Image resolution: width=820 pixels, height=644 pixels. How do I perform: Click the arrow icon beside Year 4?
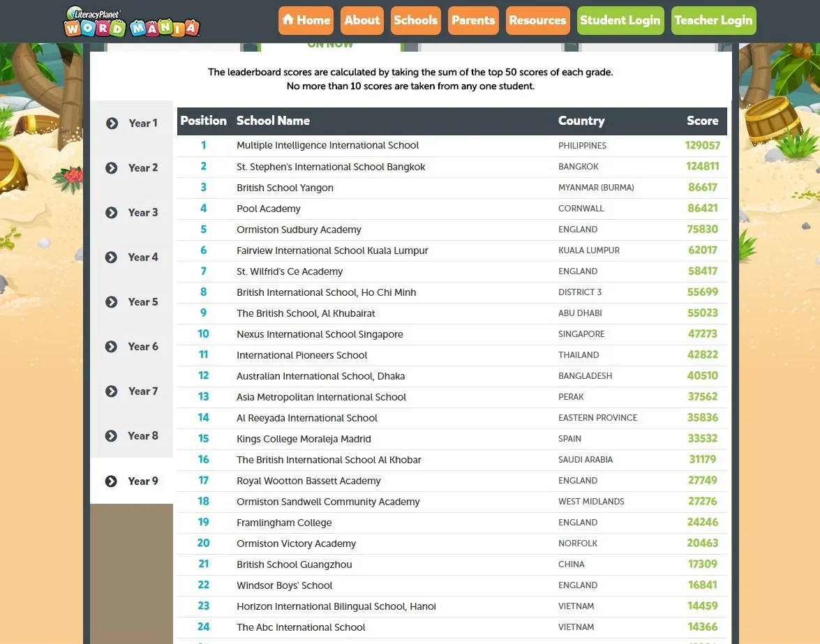112,257
